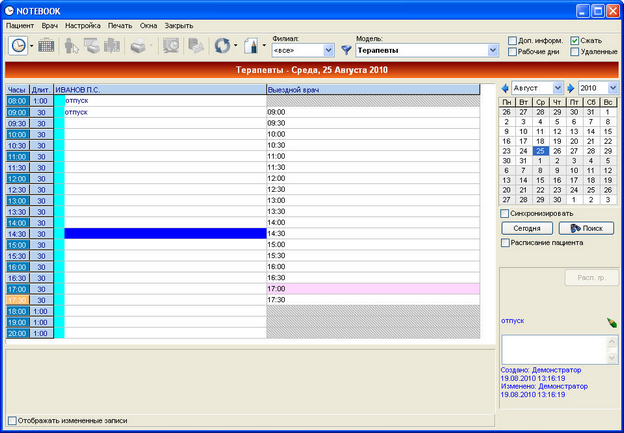This screenshot has width=624, height=433.
Task: Click the 10:00 slot for Выездной врач
Action: [373, 135]
